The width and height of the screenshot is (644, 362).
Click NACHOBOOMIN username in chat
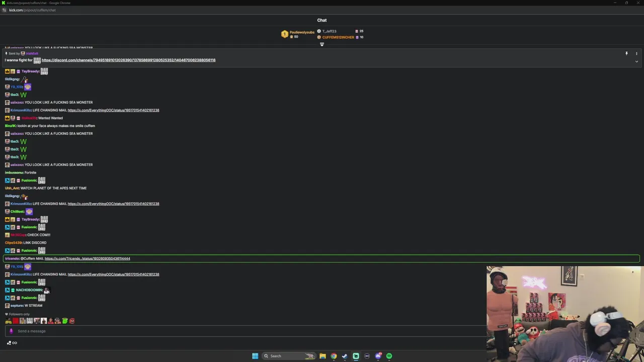pos(29,290)
